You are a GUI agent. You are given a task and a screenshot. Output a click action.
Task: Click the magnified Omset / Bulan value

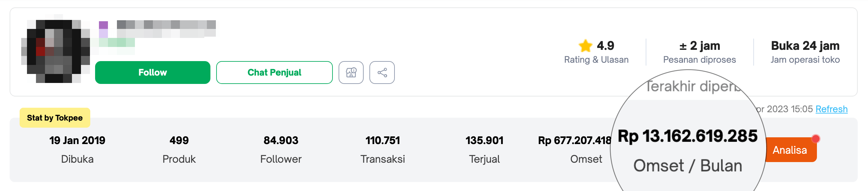(687, 136)
